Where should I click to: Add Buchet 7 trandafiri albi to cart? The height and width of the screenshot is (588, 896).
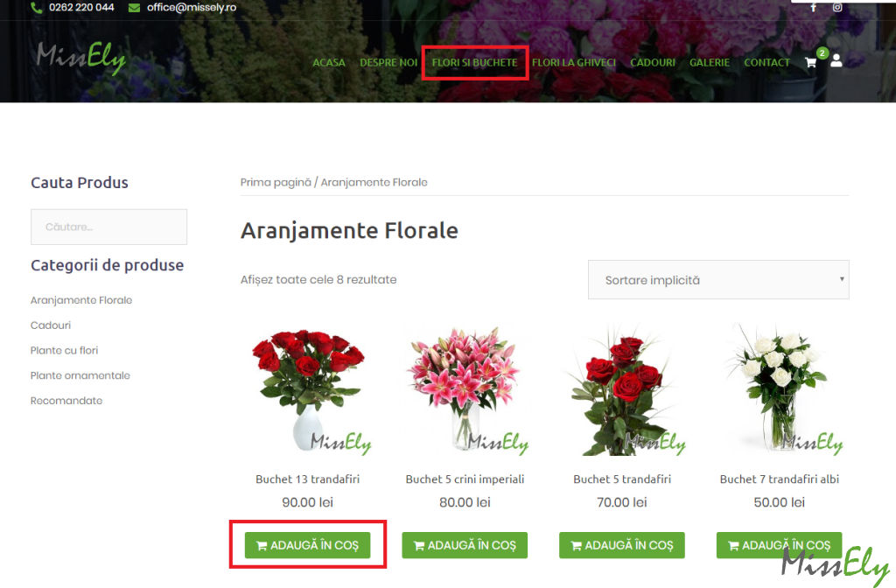(779, 545)
